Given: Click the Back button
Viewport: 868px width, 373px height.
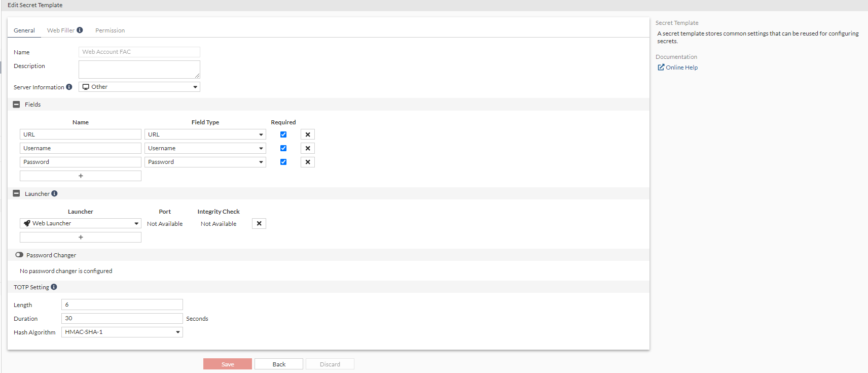Looking at the screenshot, I should click(x=279, y=364).
